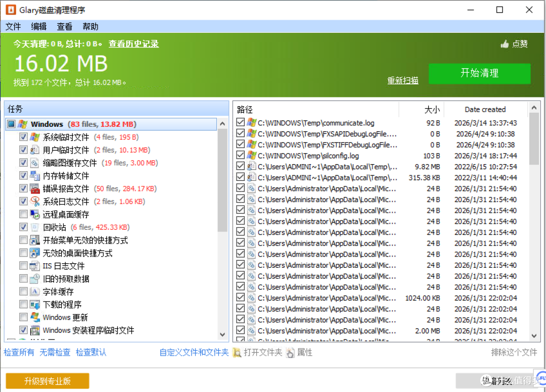This screenshot has height=392, width=546.
Task: Open the 帮助 menu
Action: click(90, 26)
